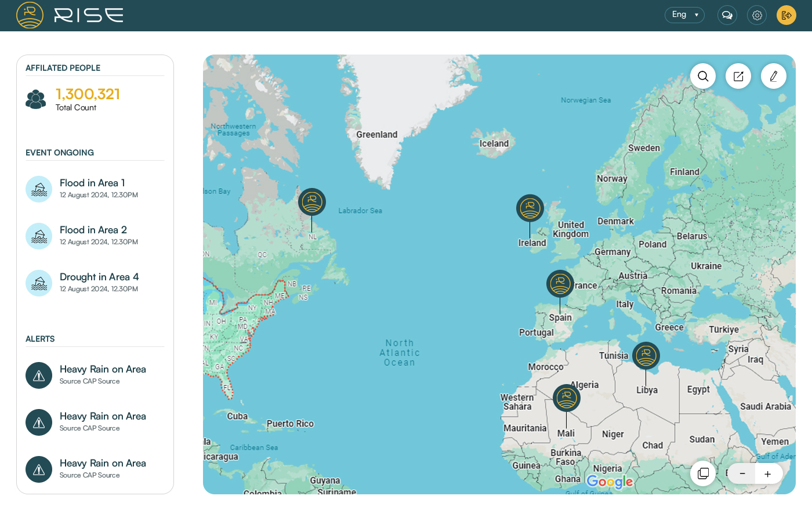Select the Flood in Area 2 event

click(x=93, y=230)
